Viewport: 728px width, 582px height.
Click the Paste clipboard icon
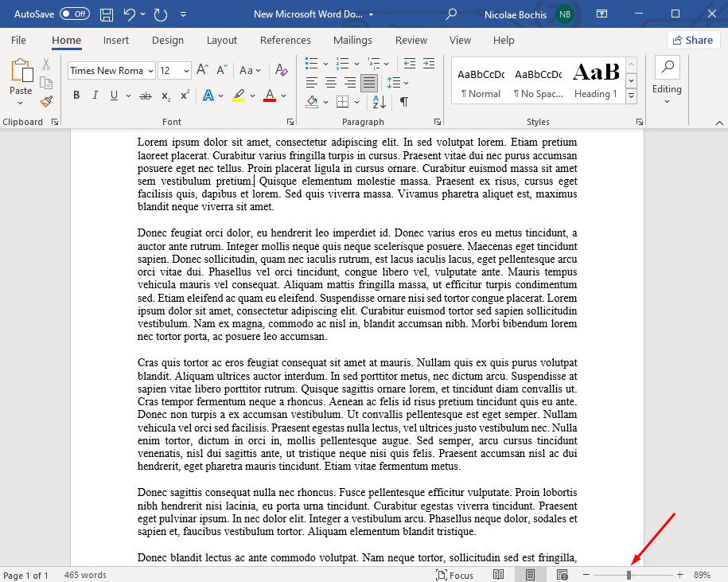(21, 71)
